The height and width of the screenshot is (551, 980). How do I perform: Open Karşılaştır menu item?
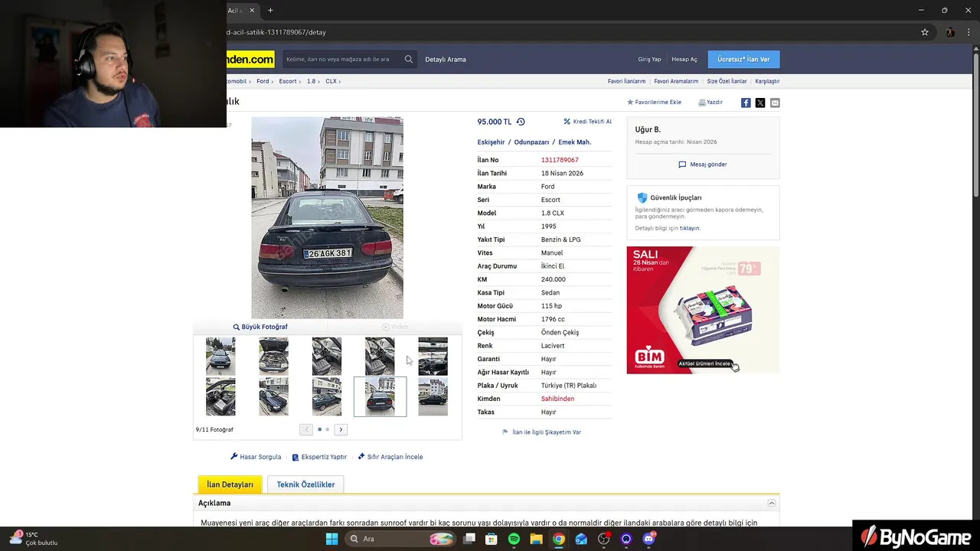pyautogui.click(x=767, y=81)
